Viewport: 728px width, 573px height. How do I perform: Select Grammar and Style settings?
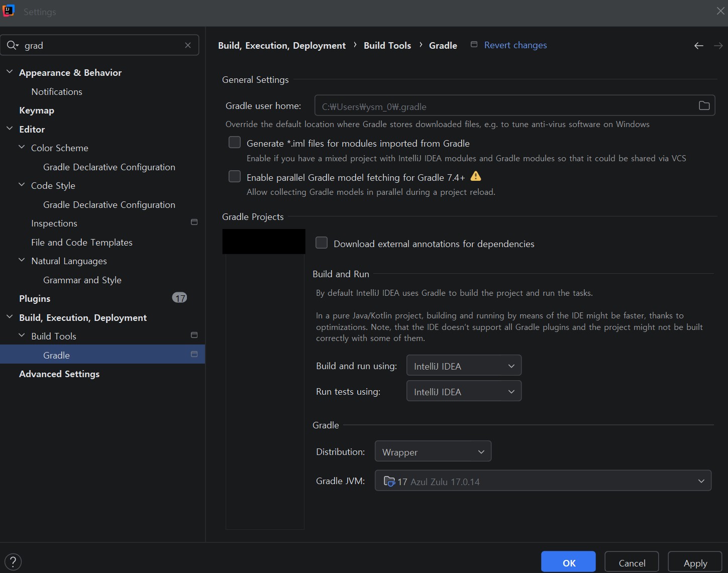82,280
